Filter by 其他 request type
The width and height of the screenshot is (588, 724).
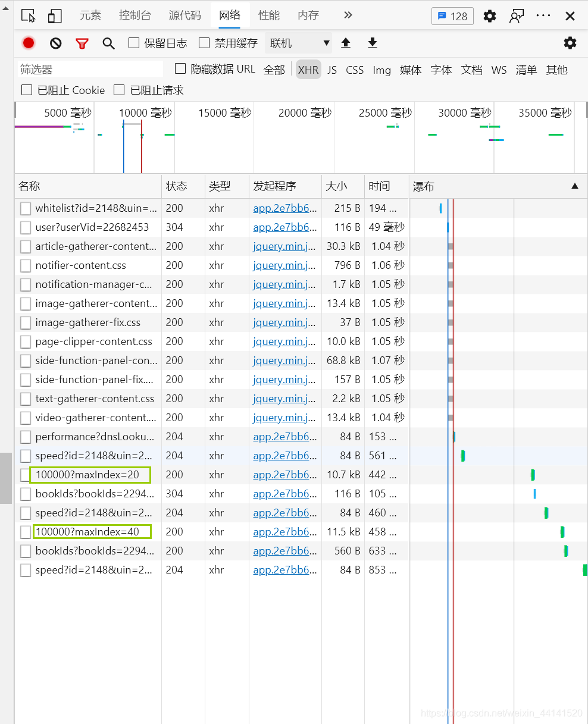(x=557, y=70)
